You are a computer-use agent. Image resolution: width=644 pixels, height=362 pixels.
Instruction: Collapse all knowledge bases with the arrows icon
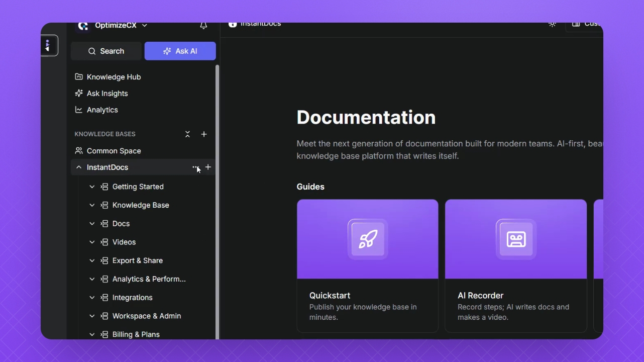point(187,134)
